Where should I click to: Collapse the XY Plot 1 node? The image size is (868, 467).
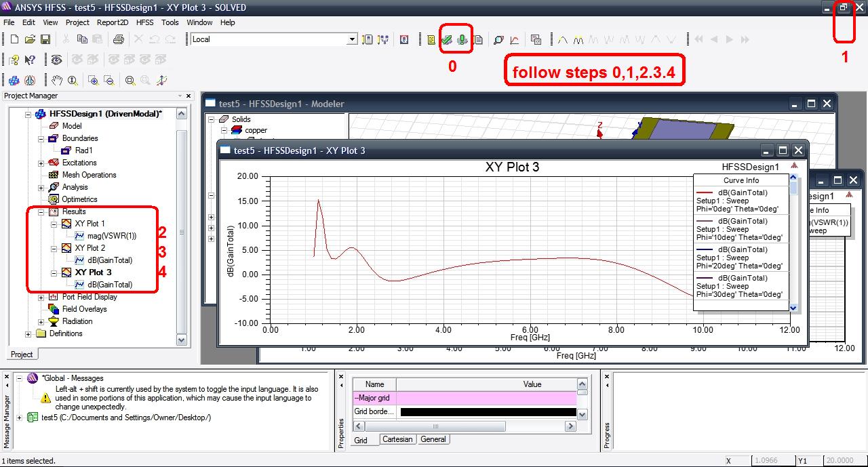pos(54,224)
